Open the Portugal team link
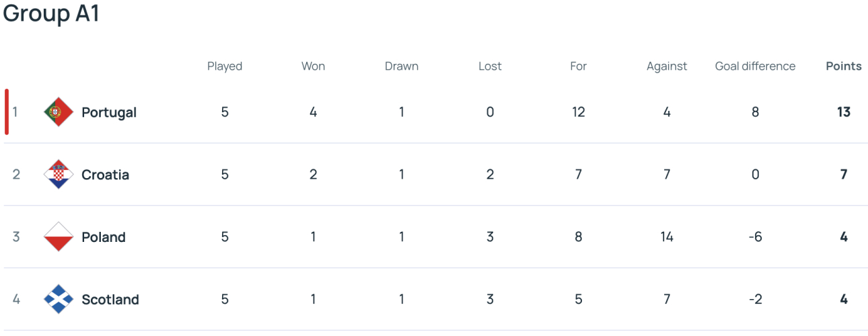Screen dimensions: 868x336 (109, 112)
